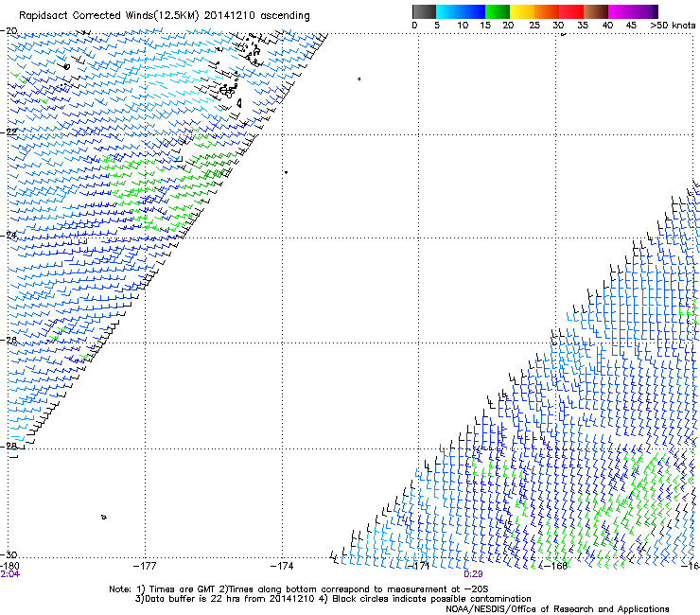Image resolution: width=700 pixels, height=615 pixels.
Task: Click the NOAA/NESDIS credit line
Action: click(x=557, y=609)
